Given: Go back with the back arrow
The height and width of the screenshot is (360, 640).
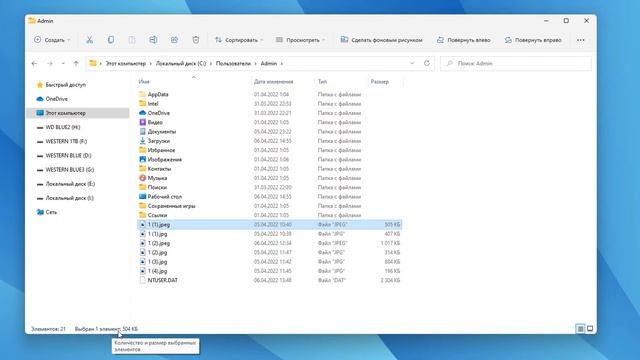Looking at the screenshot, I should tap(34, 64).
